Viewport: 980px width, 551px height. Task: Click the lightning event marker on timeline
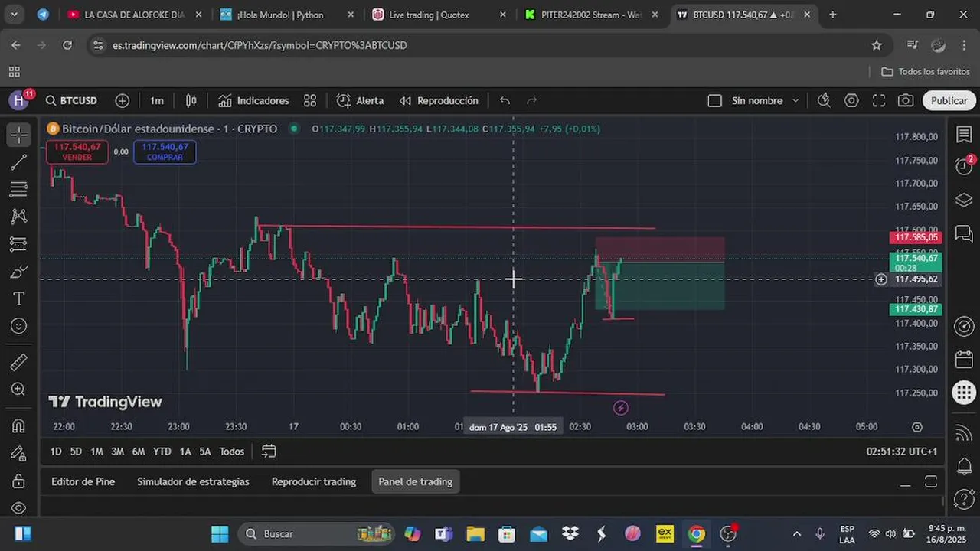click(621, 408)
